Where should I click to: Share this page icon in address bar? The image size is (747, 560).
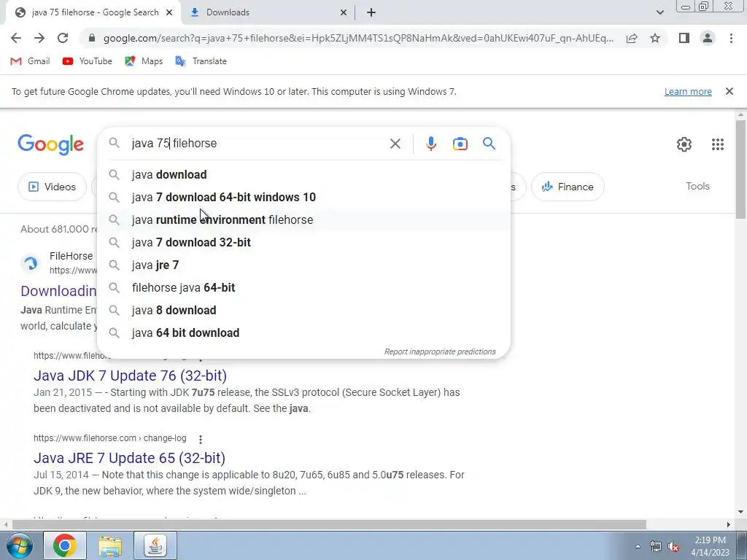coord(632,38)
